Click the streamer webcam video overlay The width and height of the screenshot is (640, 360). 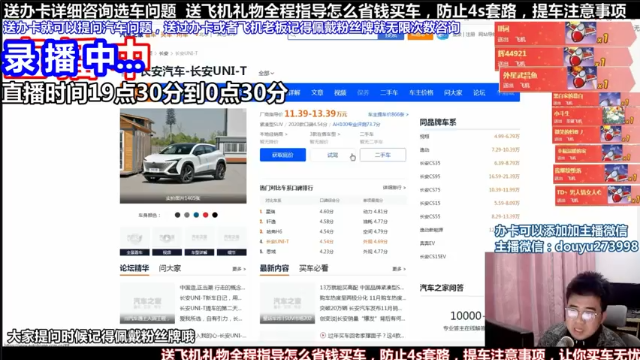click(x=562, y=300)
